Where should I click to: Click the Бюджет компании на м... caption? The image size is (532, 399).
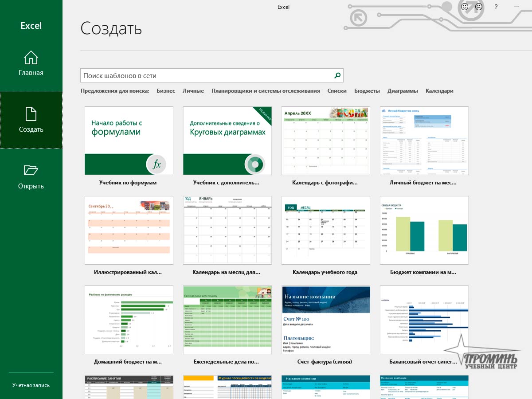click(423, 272)
